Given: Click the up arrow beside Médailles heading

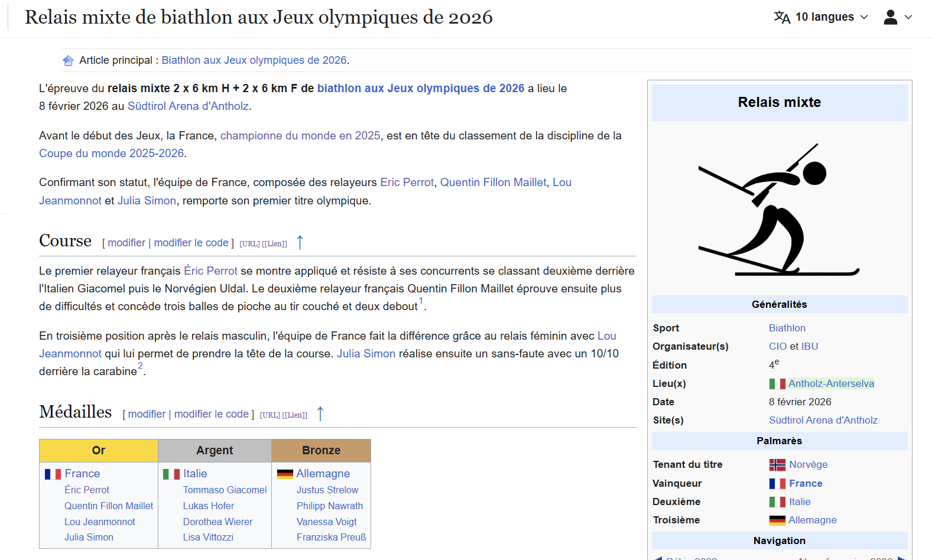Looking at the screenshot, I should [x=320, y=414].
